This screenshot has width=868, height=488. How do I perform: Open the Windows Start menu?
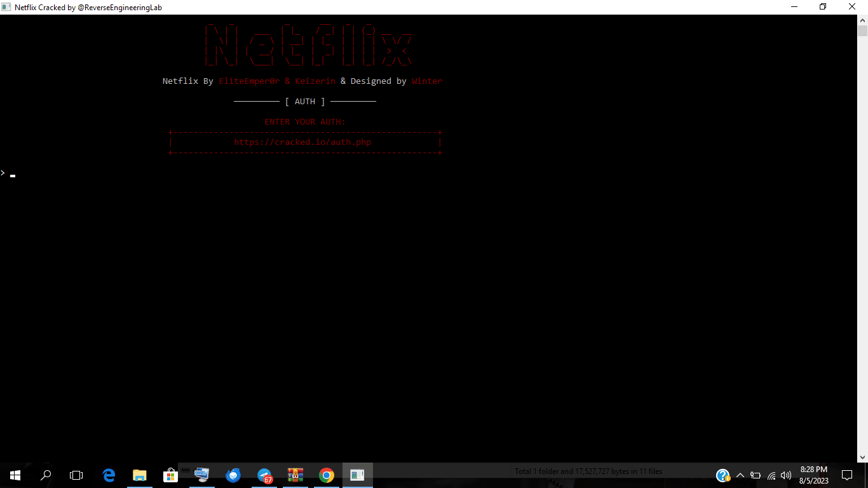point(15,475)
